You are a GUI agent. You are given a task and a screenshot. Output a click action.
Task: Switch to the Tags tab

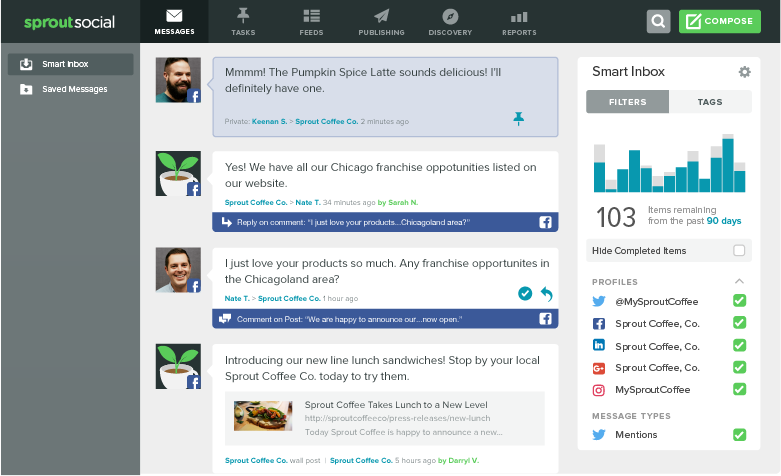[x=710, y=102]
